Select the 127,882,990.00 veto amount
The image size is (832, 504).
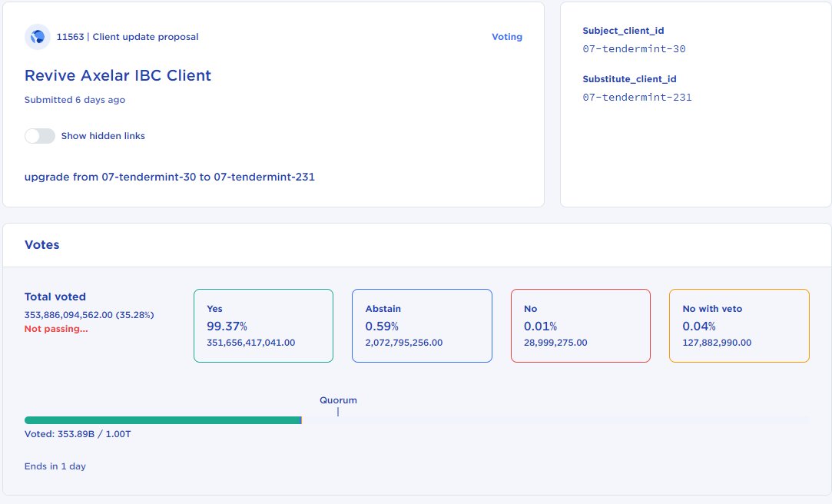pos(717,343)
